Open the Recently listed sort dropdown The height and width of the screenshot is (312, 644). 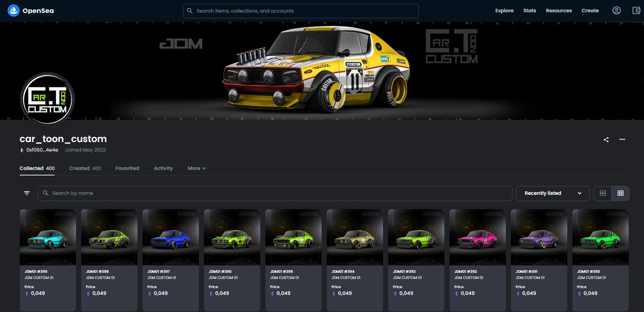553,193
